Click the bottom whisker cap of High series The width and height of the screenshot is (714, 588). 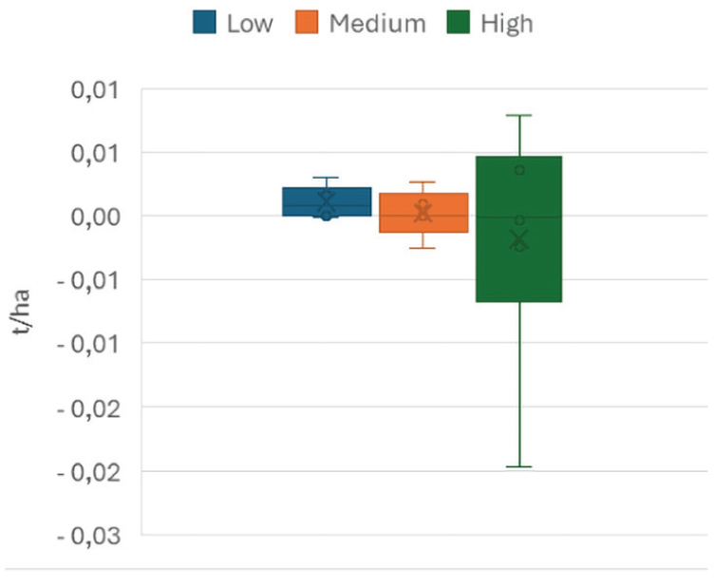[x=518, y=466]
